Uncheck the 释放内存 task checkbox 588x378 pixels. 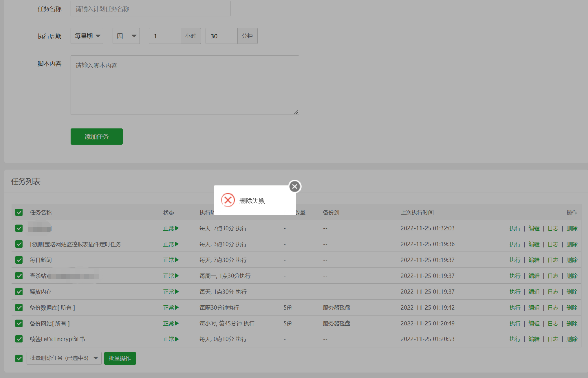click(x=19, y=291)
